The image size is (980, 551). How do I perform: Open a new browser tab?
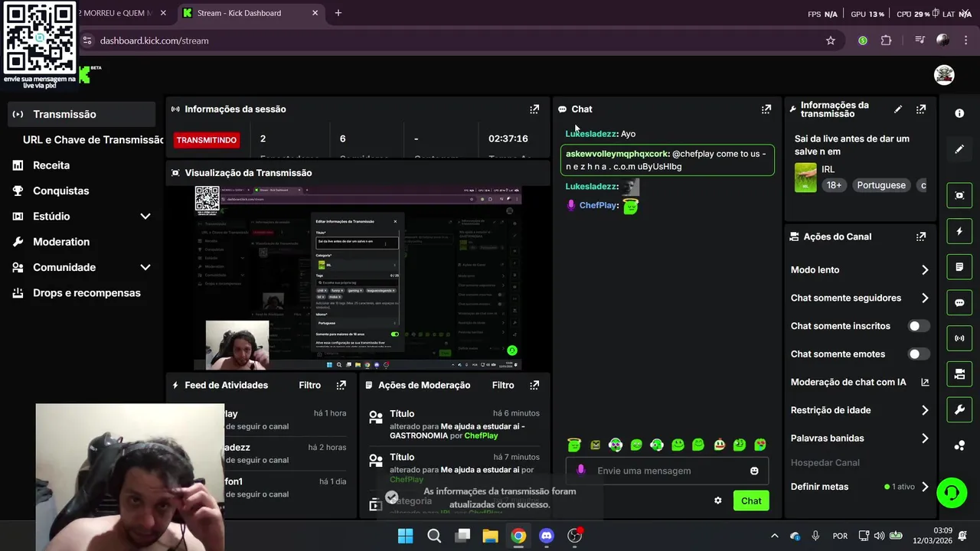pyautogui.click(x=338, y=13)
